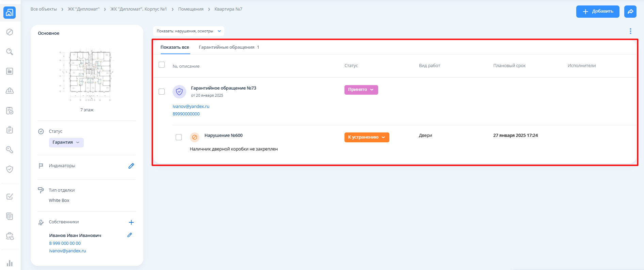Open the Гарантия status dropdown
The image size is (644, 270).
click(66, 142)
